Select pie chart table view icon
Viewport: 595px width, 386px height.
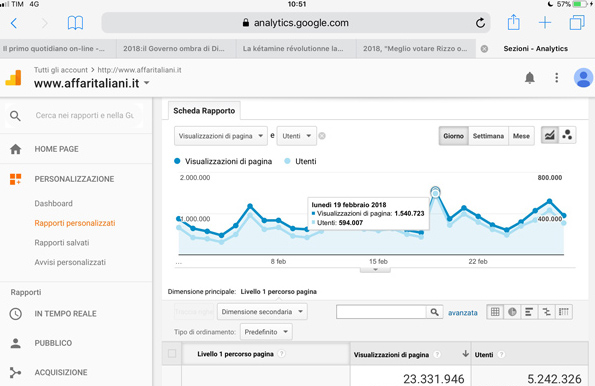click(x=512, y=312)
